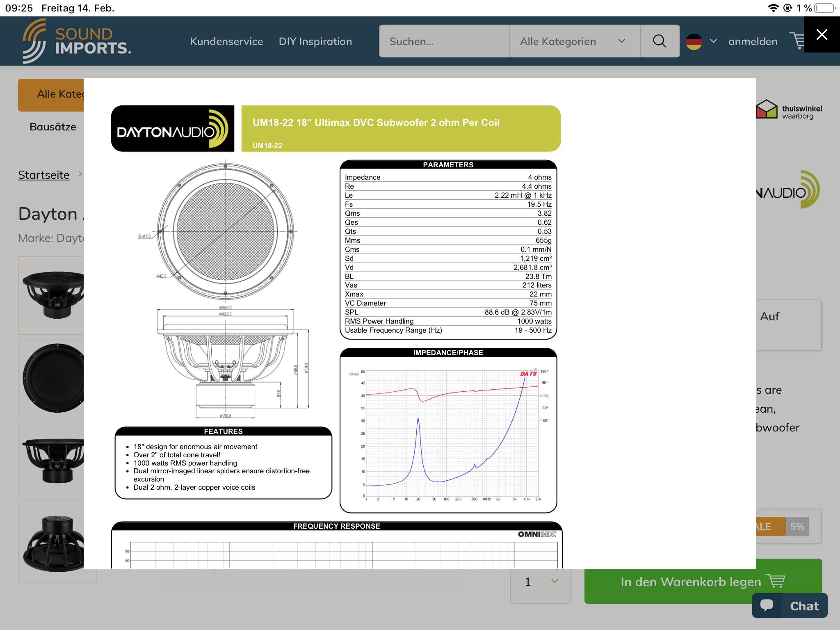Viewport: 840px width, 630px height.
Task: Click the thuiswinkel waarborg badge
Action: click(x=789, y=110)
